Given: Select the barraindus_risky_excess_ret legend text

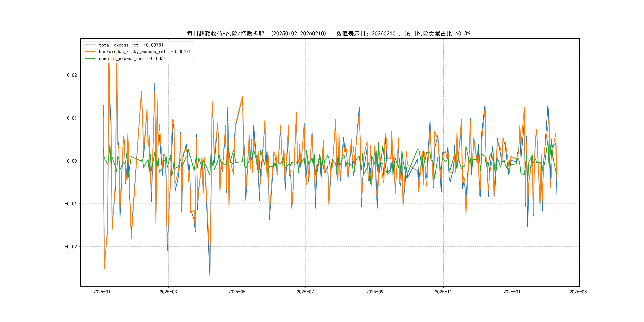Looking at the screenshot, I should [x=145, y=52].
